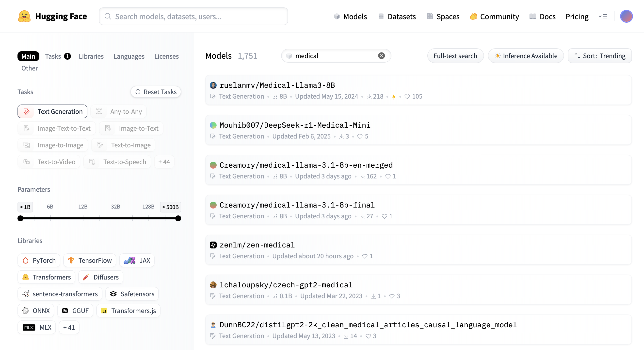Toggle the Image-to-Image task filter

(x=53, y=145)
